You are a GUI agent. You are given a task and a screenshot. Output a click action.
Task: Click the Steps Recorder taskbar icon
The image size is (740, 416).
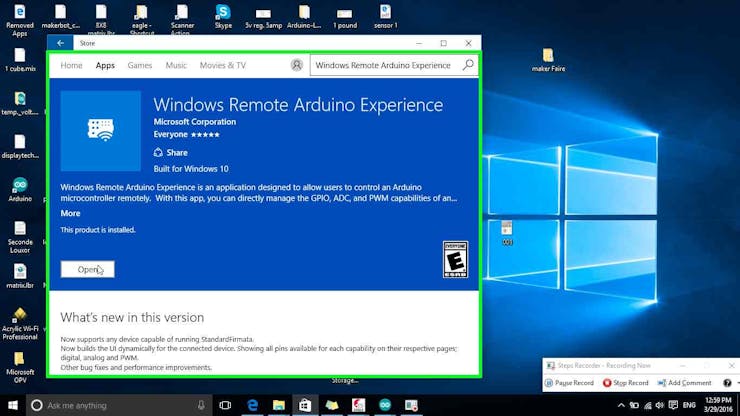click(411, 405)
